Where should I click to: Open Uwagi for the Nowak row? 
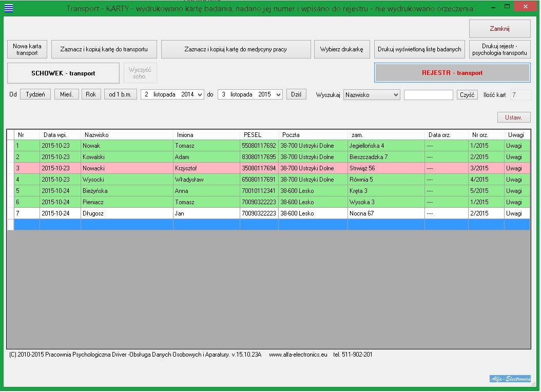click(517, 146)
